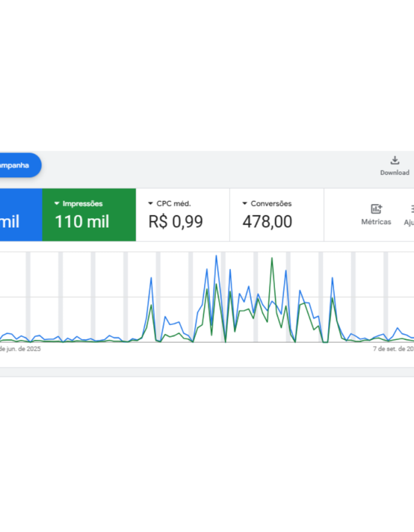Image resolution: width=414 pixels, height=532 pixels.
Task: Expand the Impressões dropdown arrow
Action: pyautogui.click(x=57, y=203)
